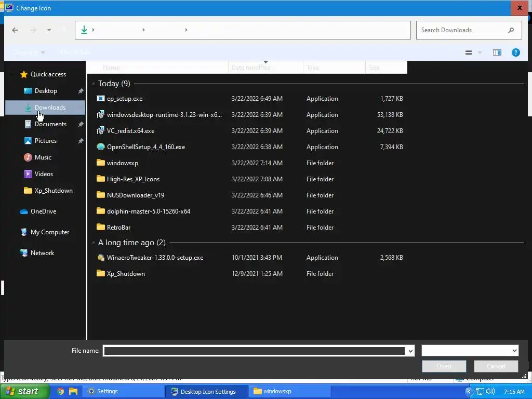Open the File name history dropdown
Image resolution: width=532 pixels, height=399 pixels.
tap(410, 351)
